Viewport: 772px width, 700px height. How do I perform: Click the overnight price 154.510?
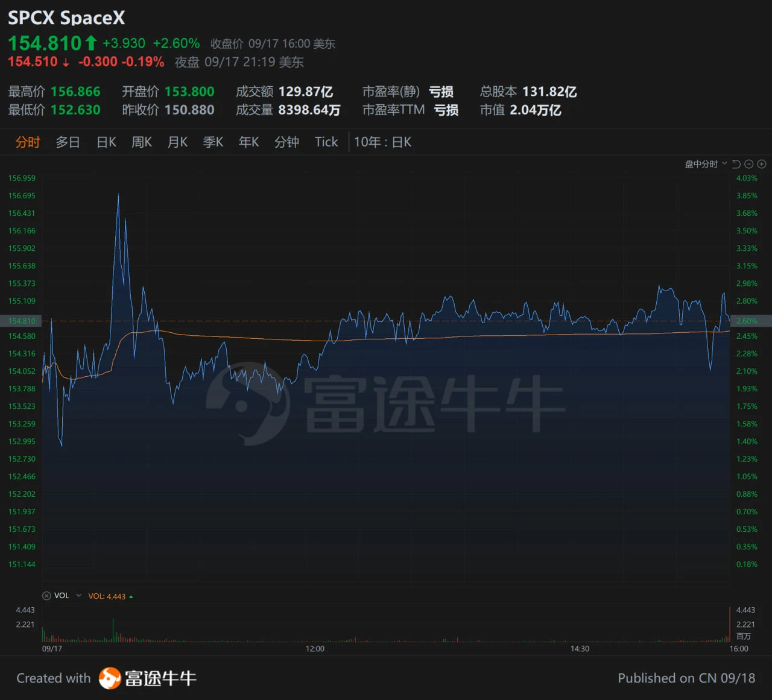[x=33, y=62]
